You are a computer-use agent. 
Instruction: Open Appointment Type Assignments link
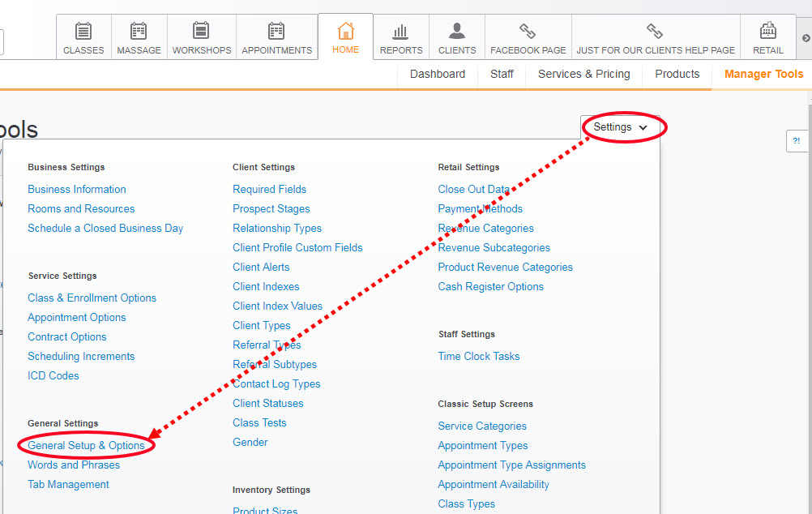pos(511,465)
